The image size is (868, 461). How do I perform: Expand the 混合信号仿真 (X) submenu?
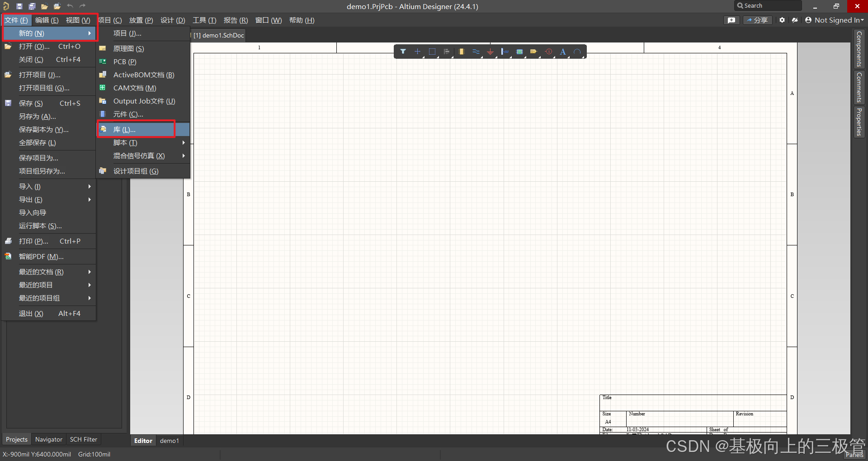144,155
